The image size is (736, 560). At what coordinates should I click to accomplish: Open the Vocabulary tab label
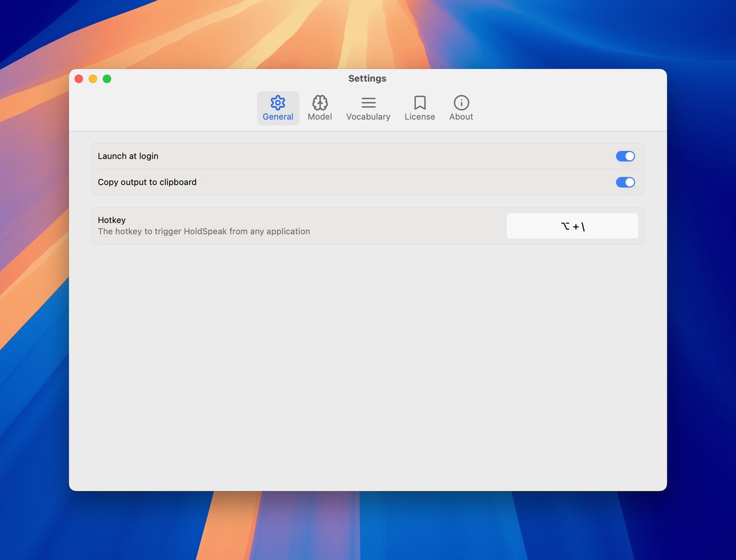[368, 117]
